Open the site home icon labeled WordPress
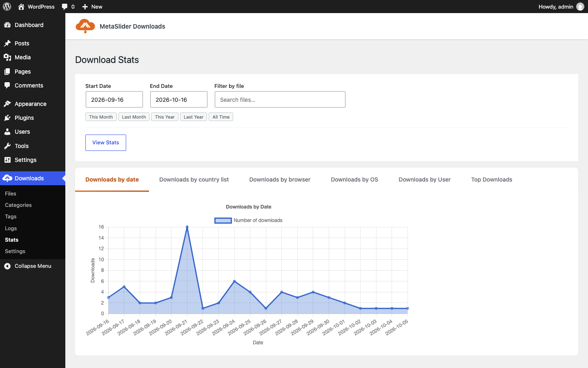 21,7
